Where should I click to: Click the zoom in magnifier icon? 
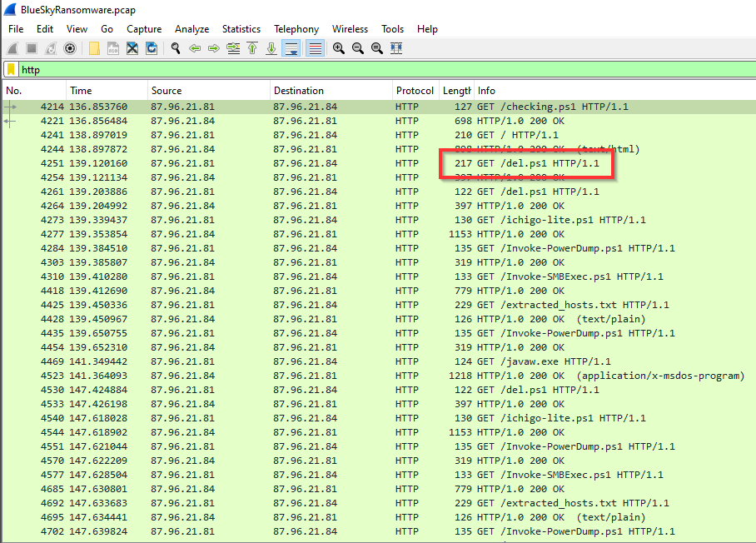coord(339,48)
